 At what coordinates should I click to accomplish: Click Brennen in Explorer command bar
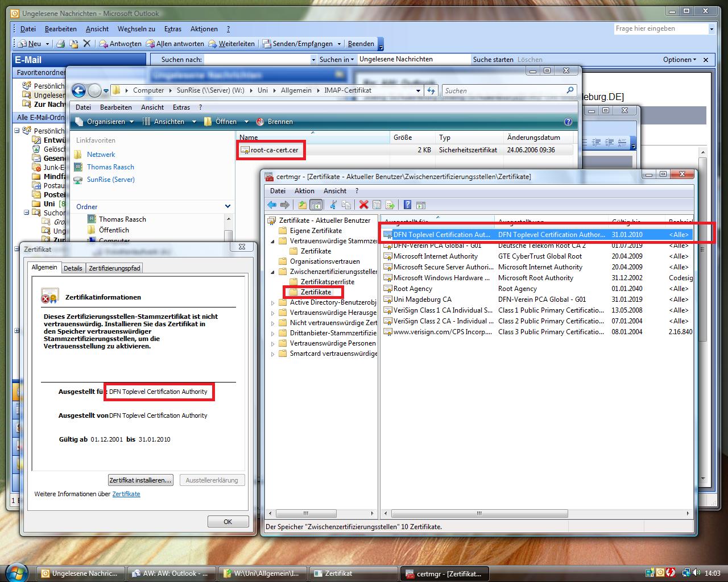pyautogui.click(x=275, y=122)
